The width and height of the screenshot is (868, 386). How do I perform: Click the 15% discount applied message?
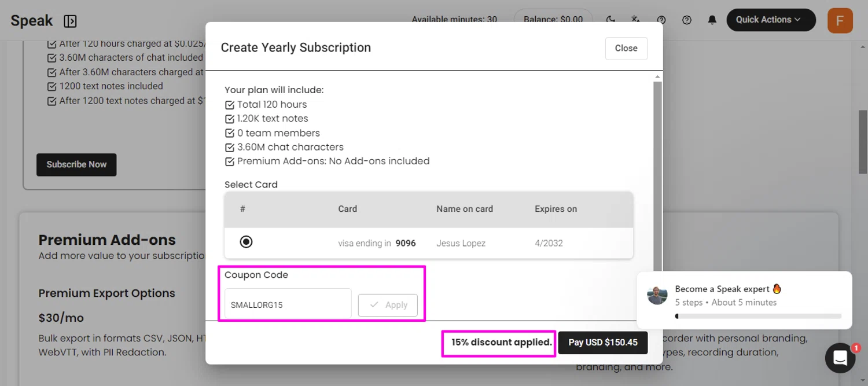click(501, 342)
